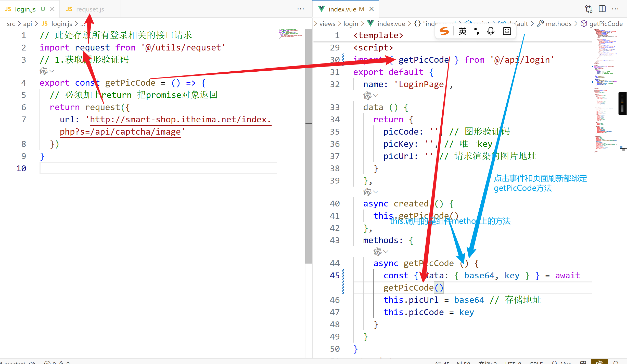The image size is (627, 364).
Task: Toggle Chinese/English input mode button
Action: (x=462, y=31)
